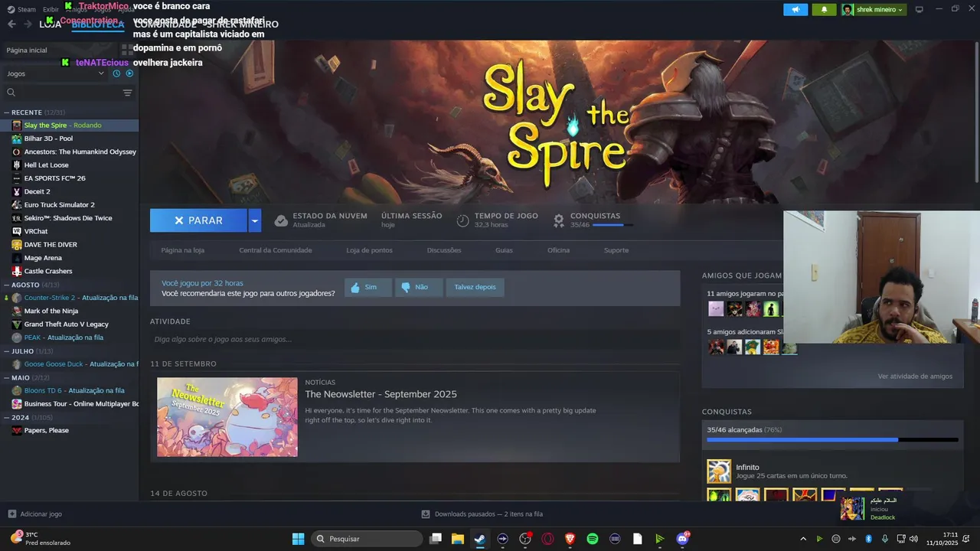Stop the game with PARAR button
This screenshot has height=551, width=980.
(198, 220)
